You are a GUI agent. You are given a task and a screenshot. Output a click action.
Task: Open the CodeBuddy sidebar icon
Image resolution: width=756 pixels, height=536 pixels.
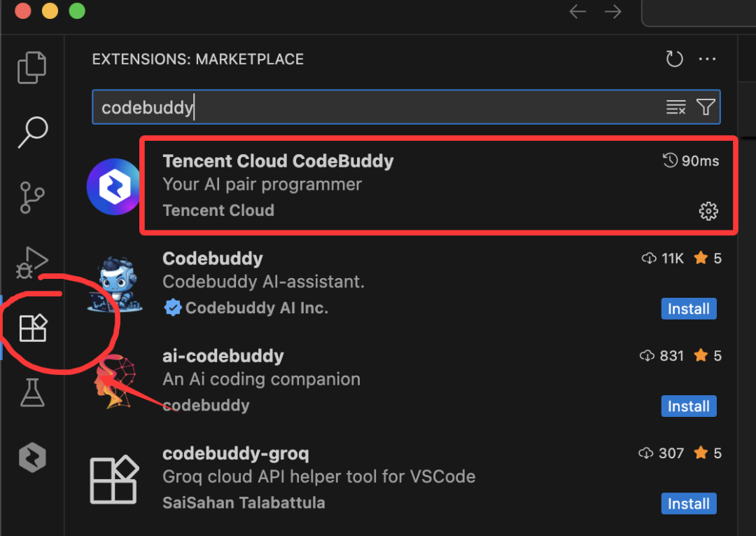pos(32,458)
